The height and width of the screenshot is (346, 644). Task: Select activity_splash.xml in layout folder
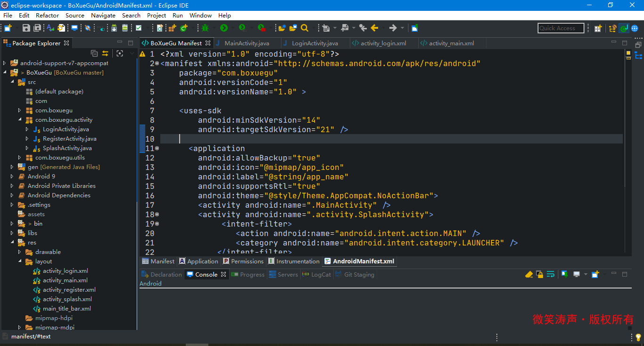tap(67, 299)
